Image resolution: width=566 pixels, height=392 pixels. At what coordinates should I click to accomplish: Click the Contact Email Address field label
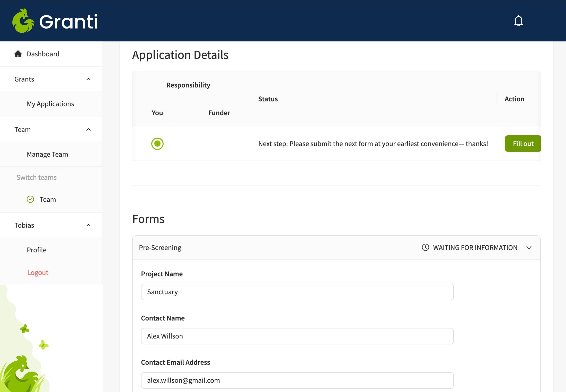(175, 362)
